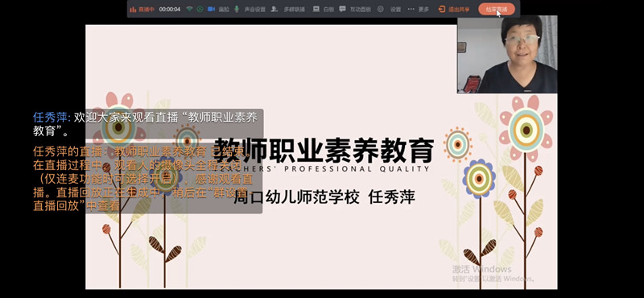
Task: Click the orange live-ended notice in chat overlay
Action: 143,179
